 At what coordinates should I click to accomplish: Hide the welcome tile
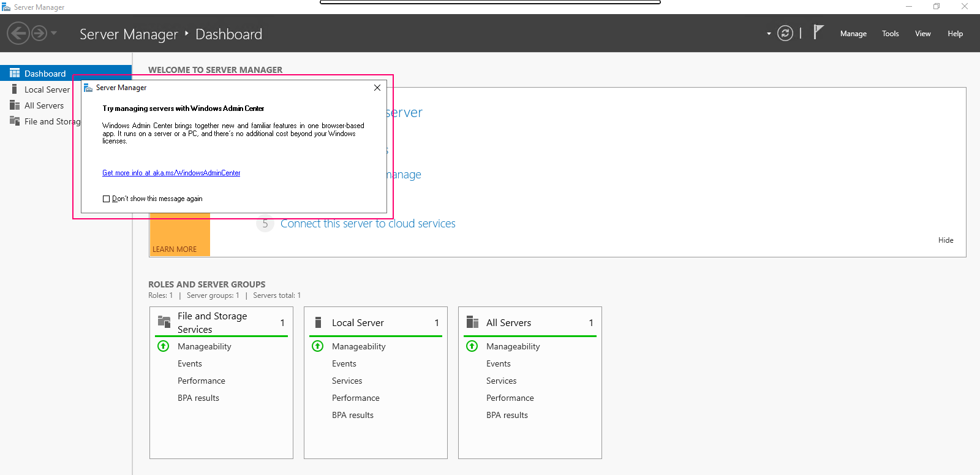pos(946,240)
